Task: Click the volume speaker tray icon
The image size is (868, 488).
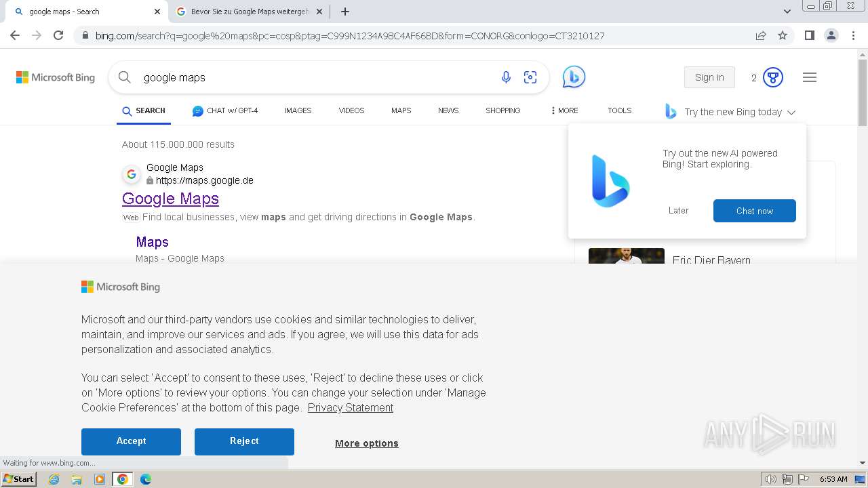Action: pos(771,479)
